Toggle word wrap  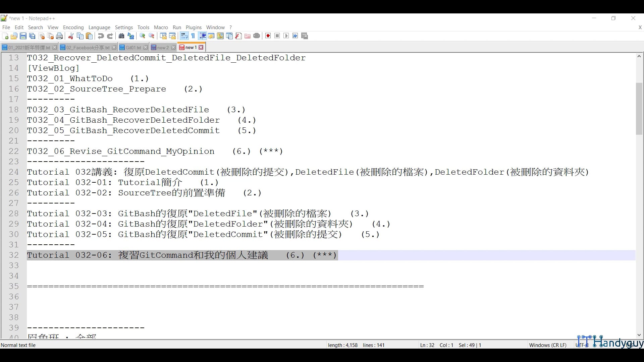coord(184,36)
